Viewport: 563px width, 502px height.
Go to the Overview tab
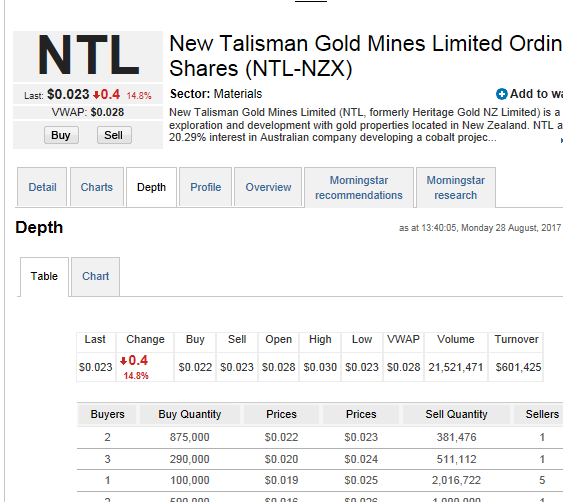tap(268, 187)
